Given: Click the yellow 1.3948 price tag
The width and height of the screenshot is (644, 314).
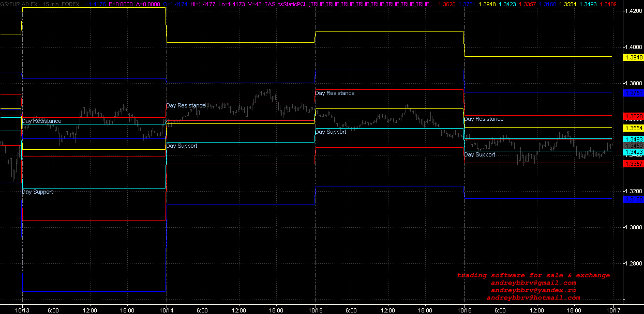Looking at the screenshot, I should click(x=634, y=57).
